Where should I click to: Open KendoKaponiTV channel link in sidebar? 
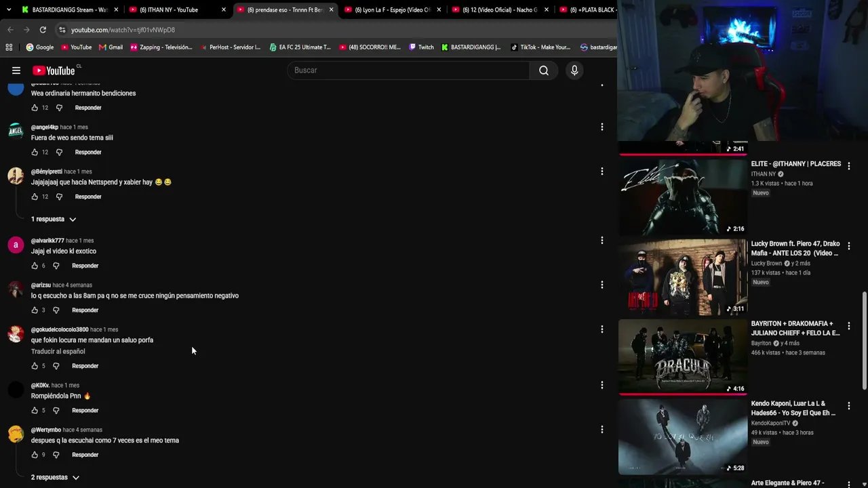coord(771,424)
